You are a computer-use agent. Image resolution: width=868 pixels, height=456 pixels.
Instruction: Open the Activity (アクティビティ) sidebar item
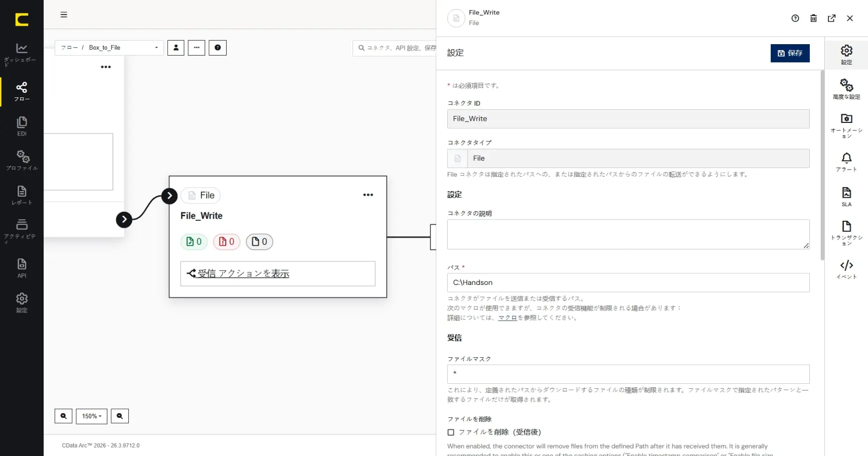coord(22,231)
